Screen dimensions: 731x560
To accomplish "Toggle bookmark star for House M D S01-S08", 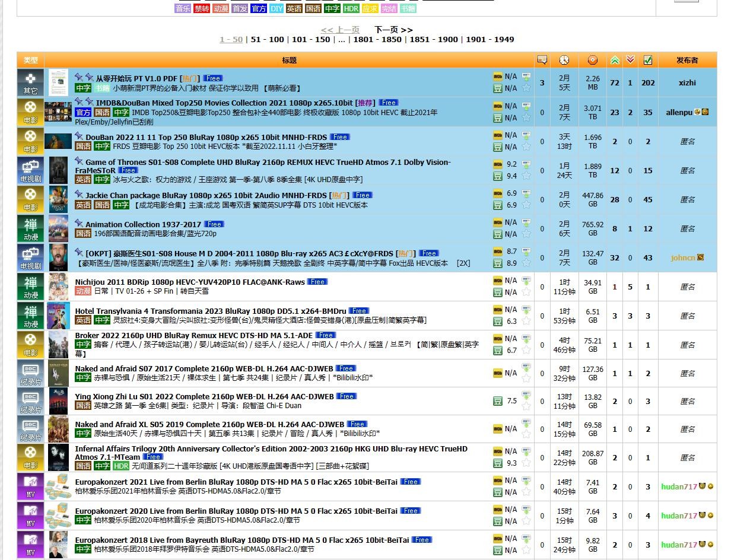I will [526, 263].
